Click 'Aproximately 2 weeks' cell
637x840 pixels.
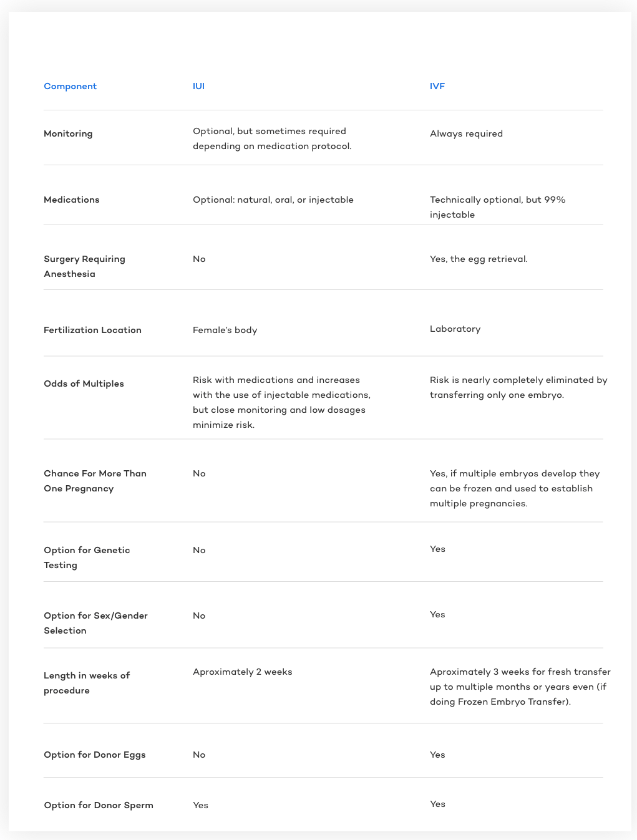point(243,672)
